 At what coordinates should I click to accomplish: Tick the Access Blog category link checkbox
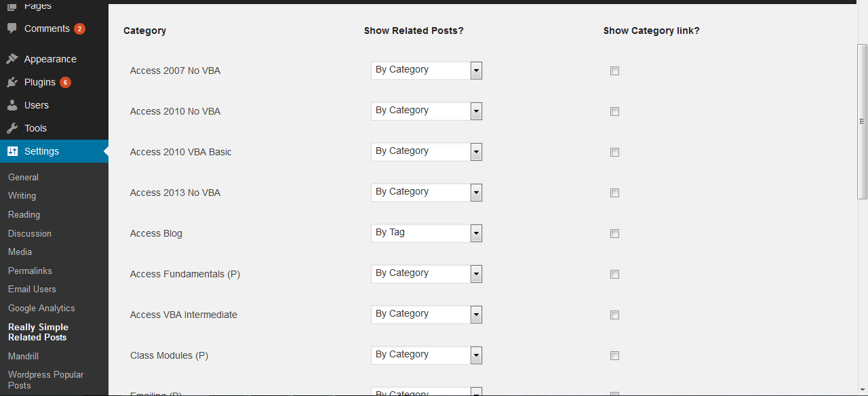pyautogui.click(x=614, y=233)
